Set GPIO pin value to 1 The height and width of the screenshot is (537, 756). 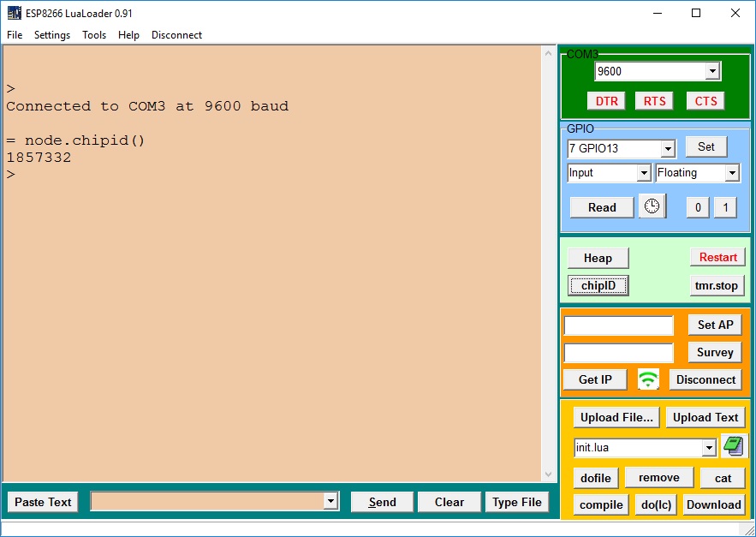coord(725,208)
